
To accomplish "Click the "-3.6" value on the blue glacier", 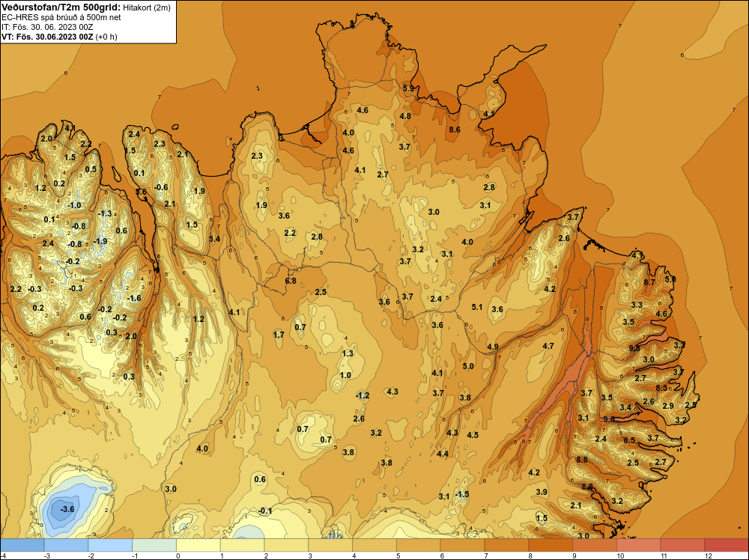I will (67, 509).
